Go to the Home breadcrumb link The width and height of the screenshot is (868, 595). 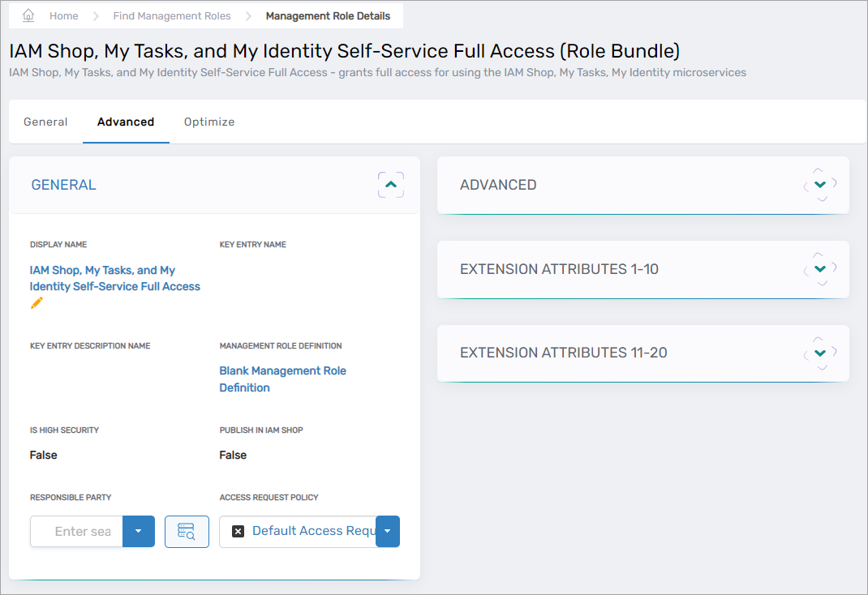point(64,16)
